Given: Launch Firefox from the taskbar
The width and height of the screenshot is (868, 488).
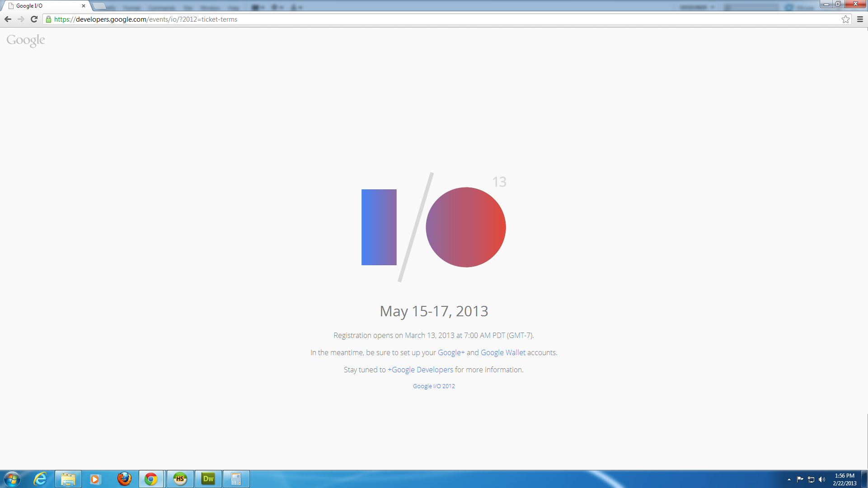Looking at the screenshot, I should tap(124, 479).
